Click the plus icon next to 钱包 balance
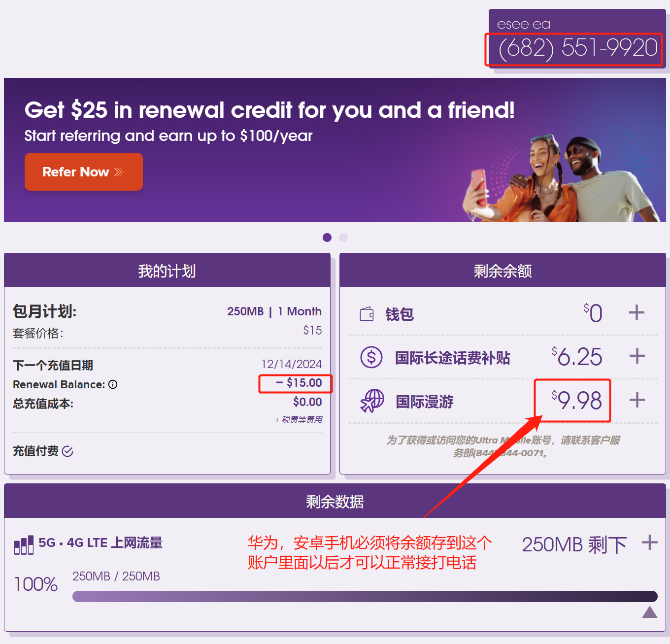Image resolution: width=670 pixels, height=644 pixels. (636, 312)
